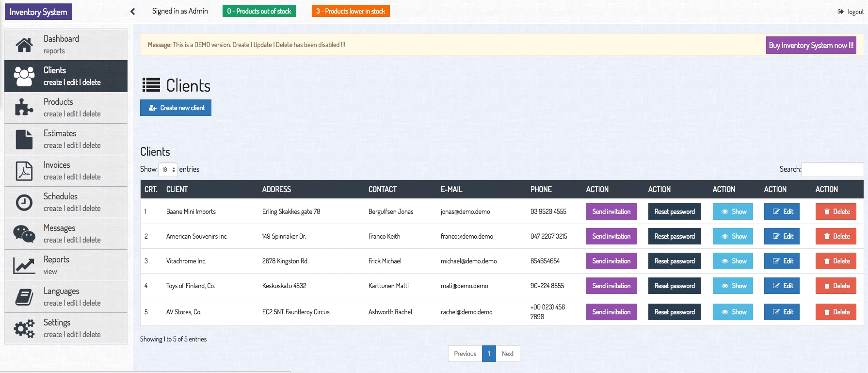Click the Invoices PDF file icon
Image resolution: width=868 pixels, height=373 pixels.
pos(24,171)
